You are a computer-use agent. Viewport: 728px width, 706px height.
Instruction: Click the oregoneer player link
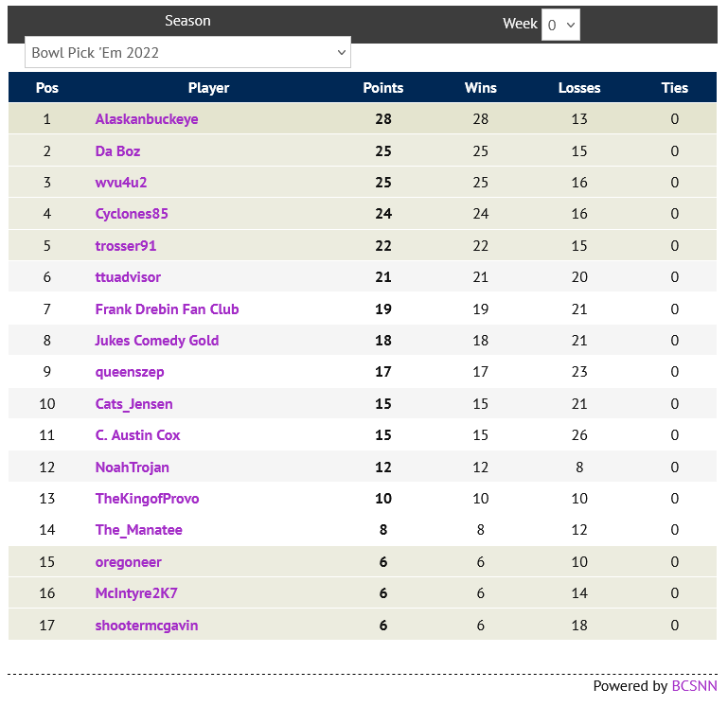coord(128,562)
